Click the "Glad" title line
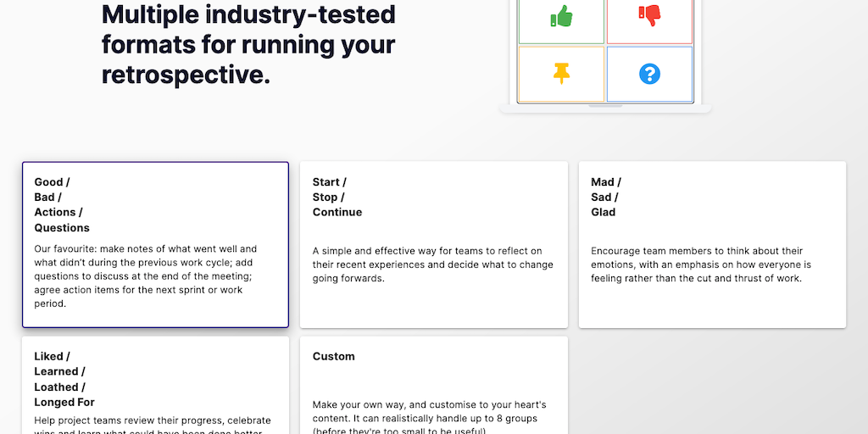The image size is (868, 434). [x=604, y=213]
